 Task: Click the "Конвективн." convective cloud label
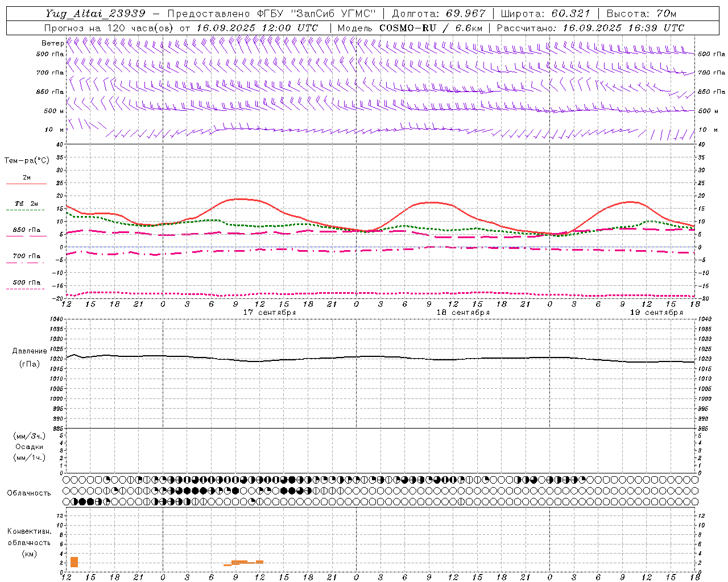click(x=30, y=531)
